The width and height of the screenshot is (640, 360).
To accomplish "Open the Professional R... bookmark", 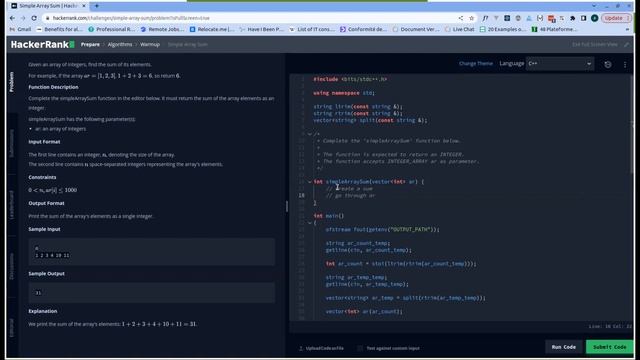I will 111,29.
